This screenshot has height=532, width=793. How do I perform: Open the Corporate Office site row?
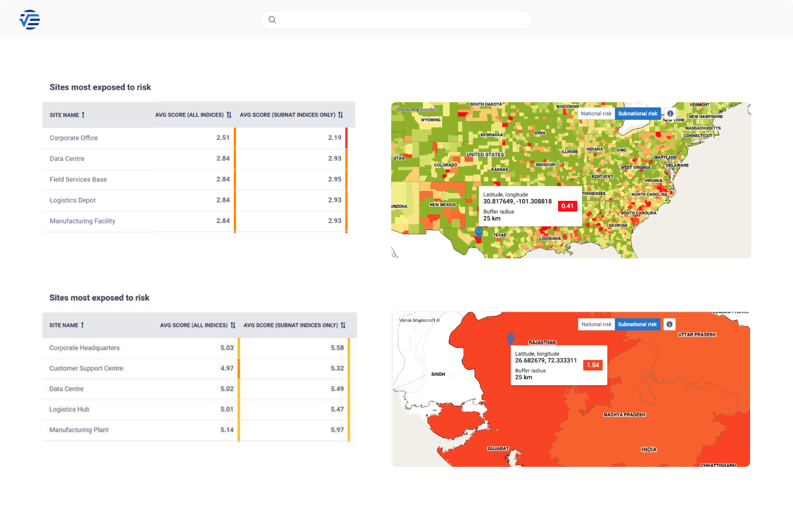click(x=74, y=138)
